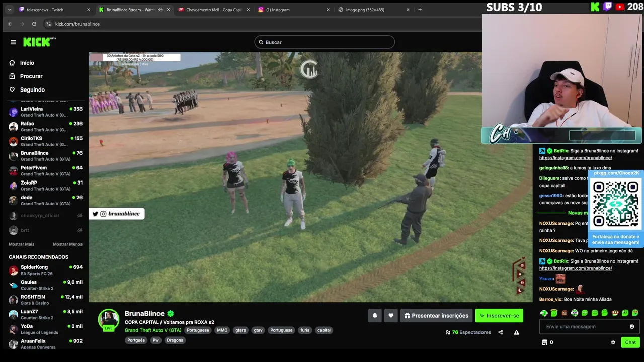Select the gtarp tag

(240, 330)
